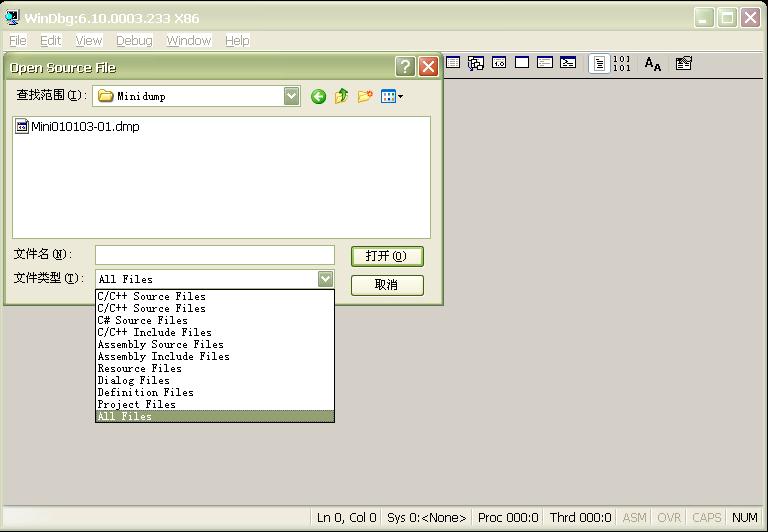Viewport: 768px width, 532px height.
Task: Open the command browser window icon
Action: point(568,63)
